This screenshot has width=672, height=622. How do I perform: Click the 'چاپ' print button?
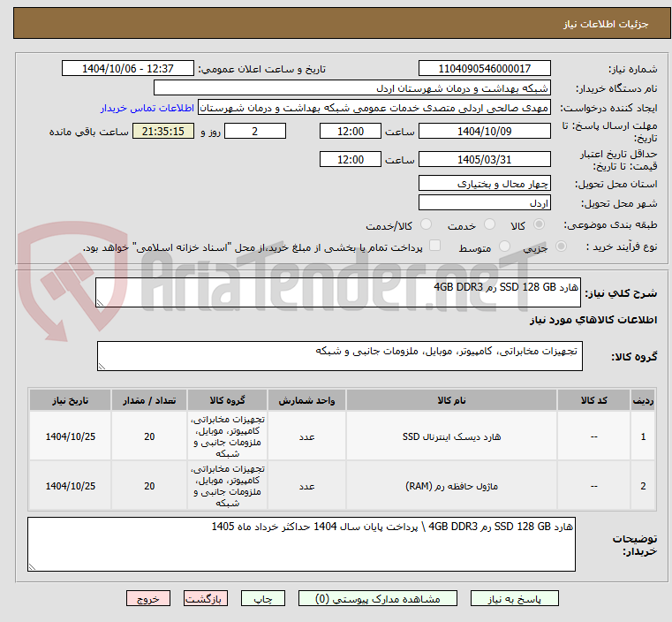263,598
